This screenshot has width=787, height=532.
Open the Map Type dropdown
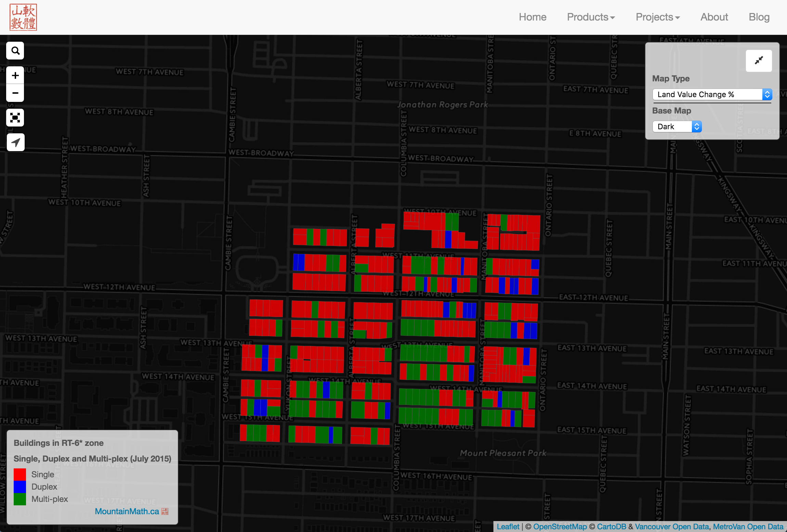pos(712,94)
